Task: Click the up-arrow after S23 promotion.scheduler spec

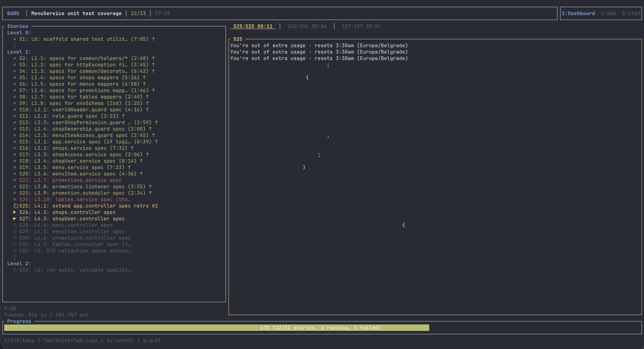Action: 150,193
